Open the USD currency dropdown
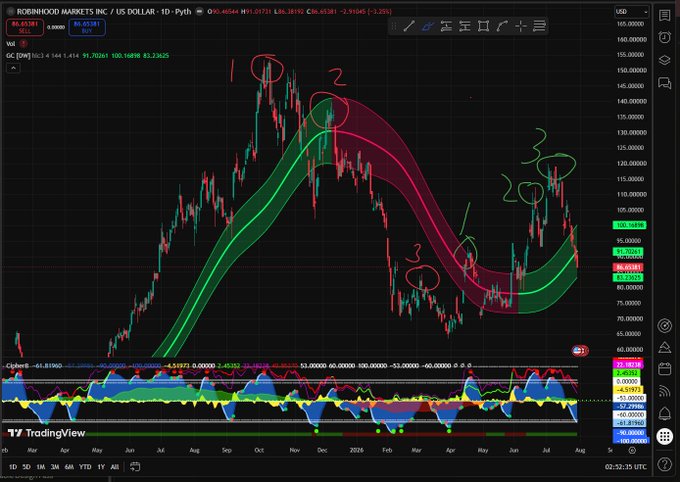The height and width of the screenshot is (482, 680). pyautogui.click(x=631, y=12)
